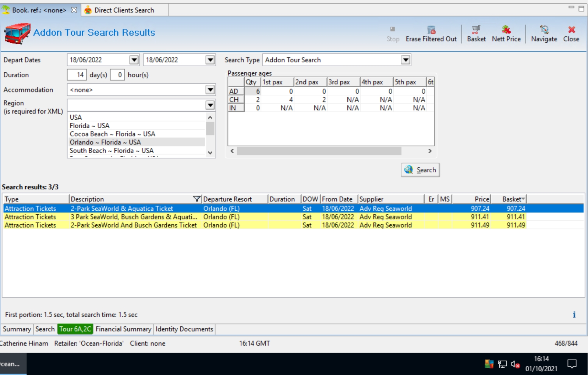The width and height of the screenshot is (588, 375).
Task: Open the notification center icon
Action: pyautogui.click(x=572, y=364)
